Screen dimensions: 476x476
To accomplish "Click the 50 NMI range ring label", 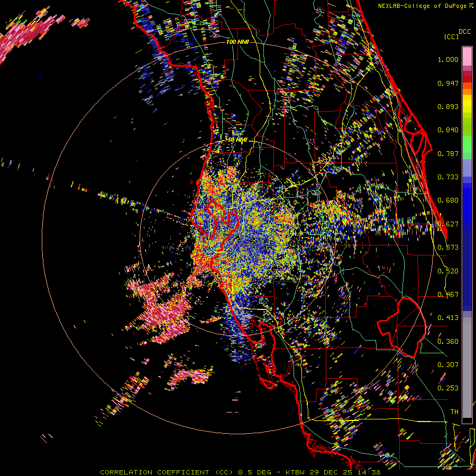I will (237, 140).
